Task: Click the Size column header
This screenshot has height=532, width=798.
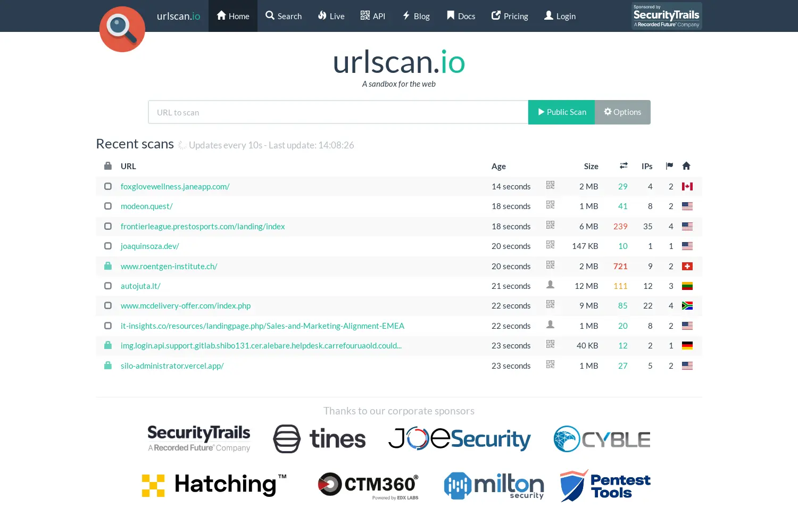Action: pos(591,167)
